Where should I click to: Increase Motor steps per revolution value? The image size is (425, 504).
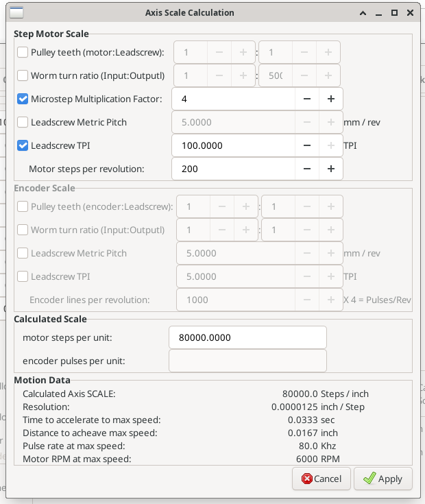coord(330,169)
